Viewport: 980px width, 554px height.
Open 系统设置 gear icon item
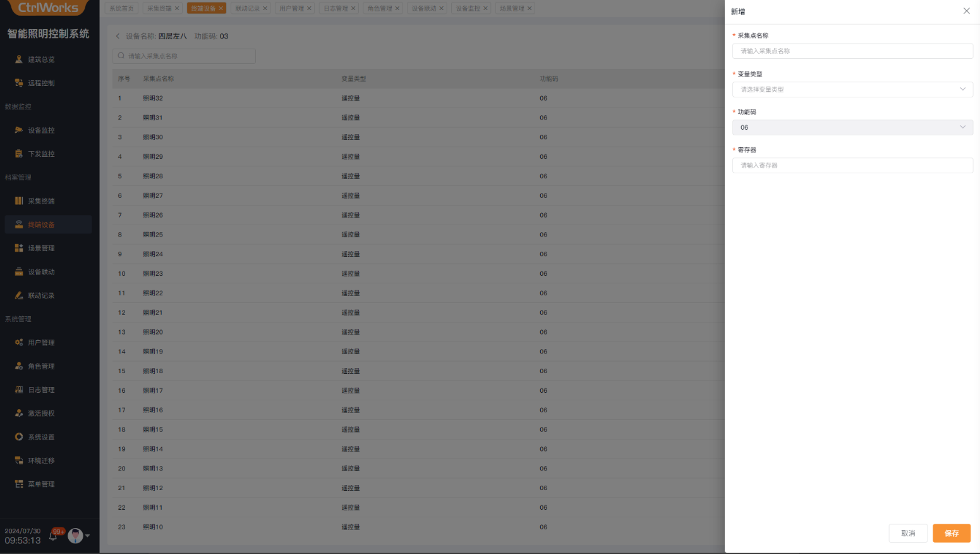coord(19,437)
